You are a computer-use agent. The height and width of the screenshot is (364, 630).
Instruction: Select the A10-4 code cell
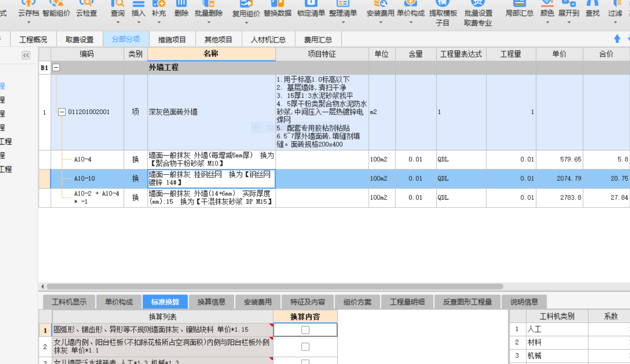pyautogui.click(x=87, y=160)
